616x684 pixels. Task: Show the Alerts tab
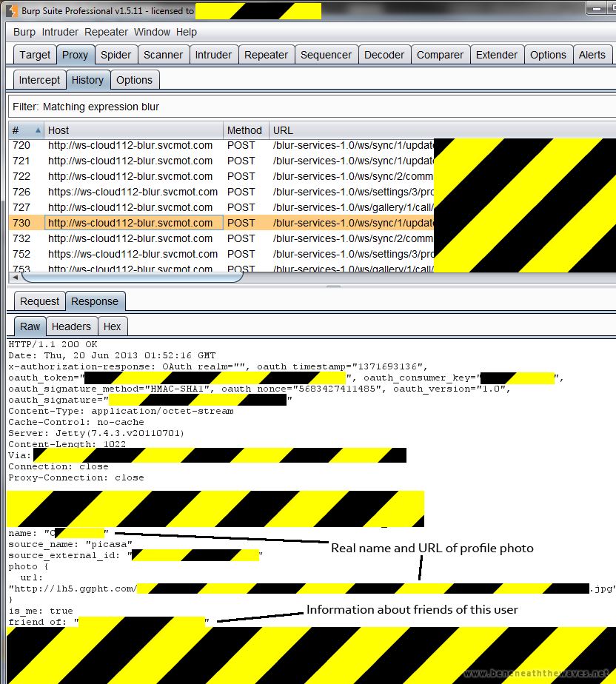coord(592,55)
